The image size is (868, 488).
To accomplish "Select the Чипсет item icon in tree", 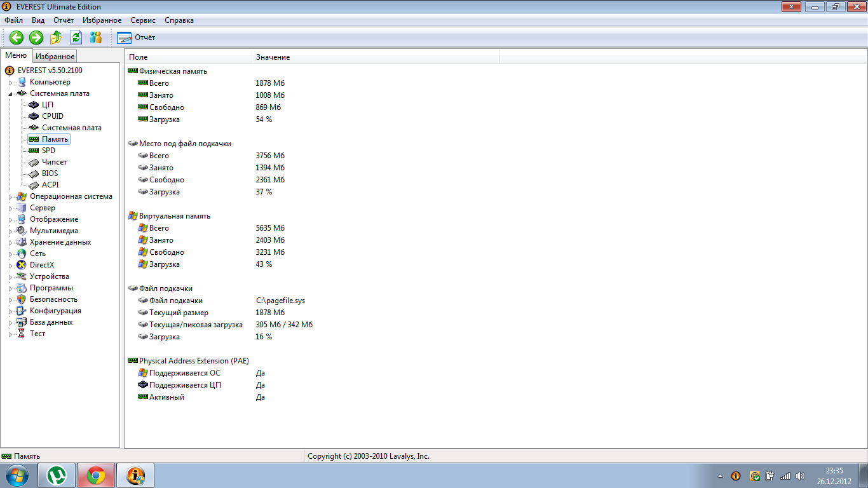I will pyautogui.click(x=34, y=162).
